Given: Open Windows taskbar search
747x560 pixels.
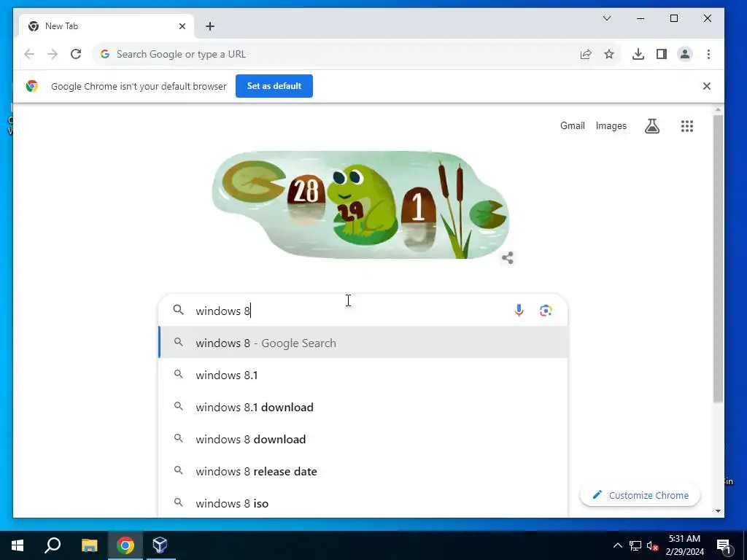Looking at the screenshot, I should (x=53, y=545).
